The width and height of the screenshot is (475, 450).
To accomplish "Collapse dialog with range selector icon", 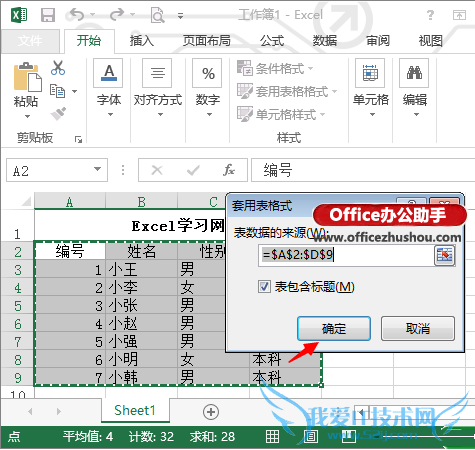I will 445,255.
